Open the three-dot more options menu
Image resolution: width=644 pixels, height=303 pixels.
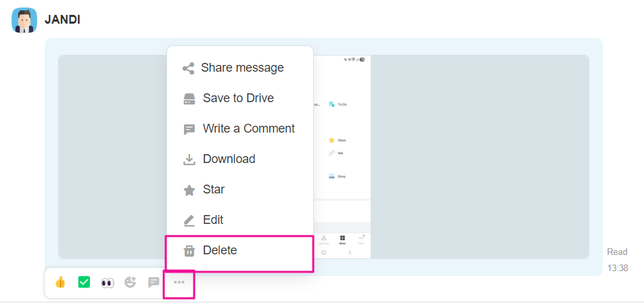[179, 282]
